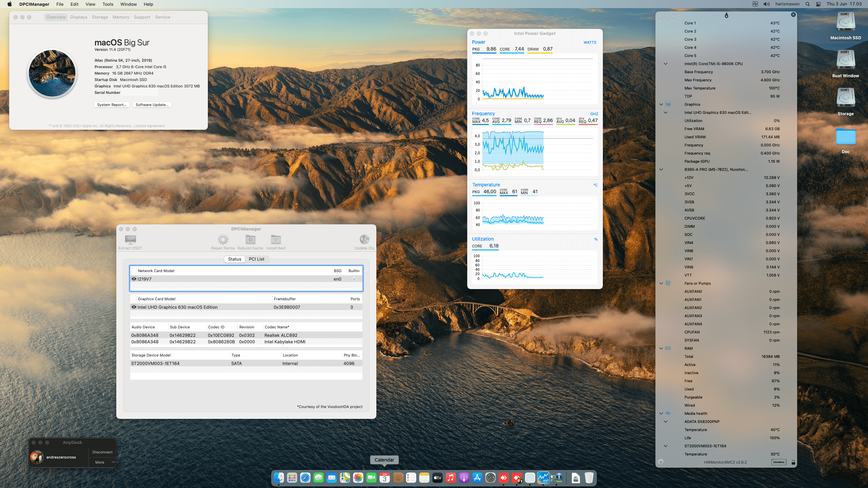The image size is (868, 488).
Task: Collapse the B360-A PRO (MS-7B22) section
Action: 661,169
